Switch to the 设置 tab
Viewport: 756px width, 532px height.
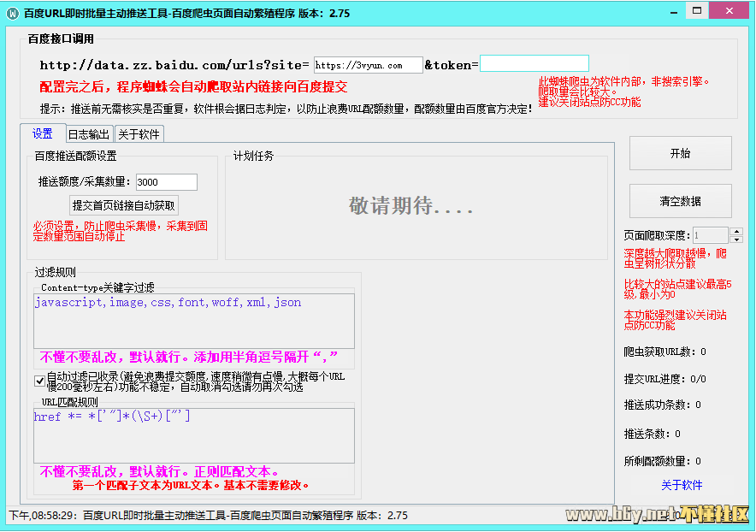coord(43,133)
